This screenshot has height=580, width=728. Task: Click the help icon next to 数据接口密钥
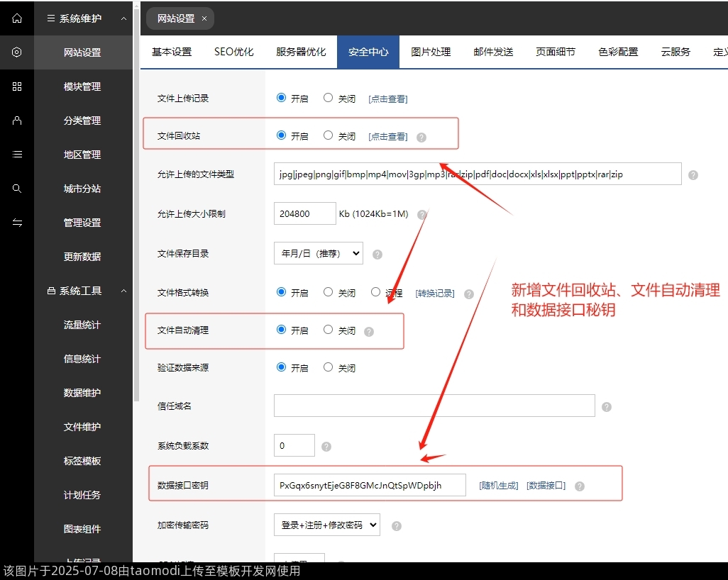tap(579, 486)
